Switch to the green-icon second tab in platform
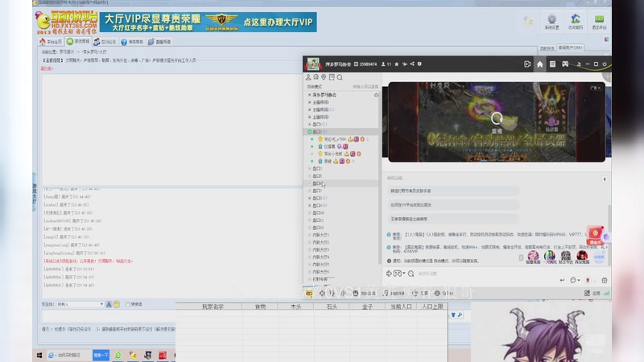 (x=78, y=42)
